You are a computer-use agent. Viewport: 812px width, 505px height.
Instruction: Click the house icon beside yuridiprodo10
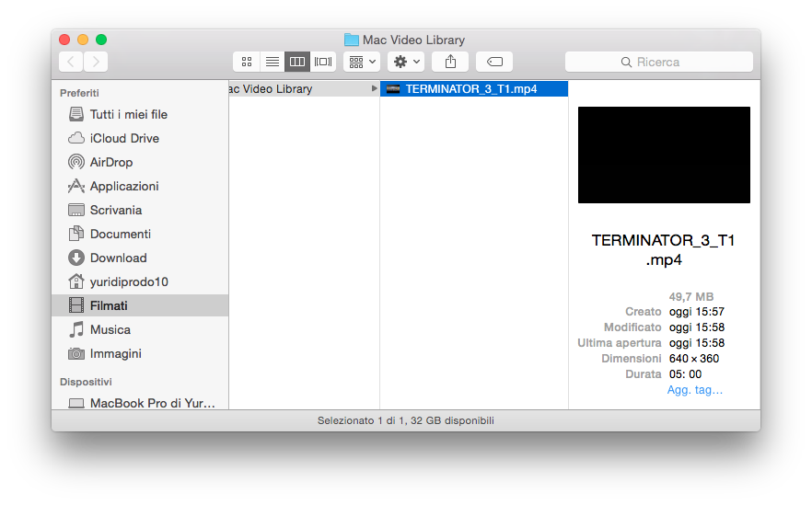pos(76,281)
